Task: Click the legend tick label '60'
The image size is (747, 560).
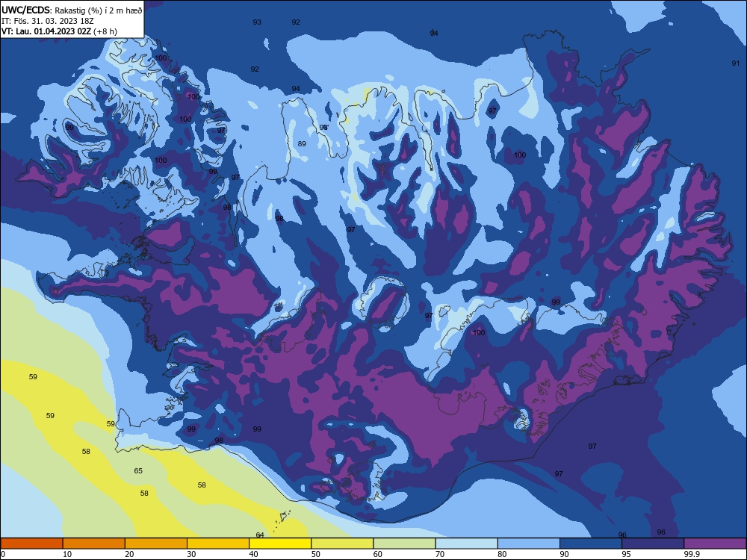Action: (378, 554)
